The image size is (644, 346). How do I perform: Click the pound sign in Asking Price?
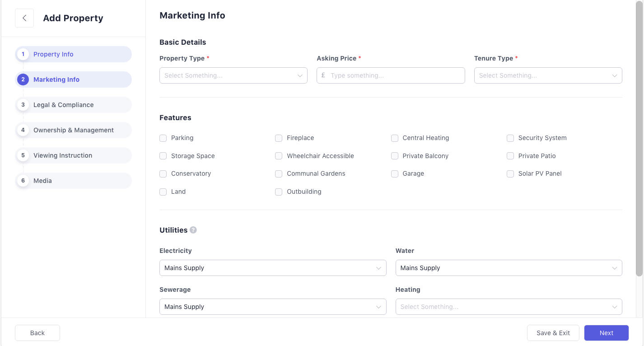pos(323,75)
